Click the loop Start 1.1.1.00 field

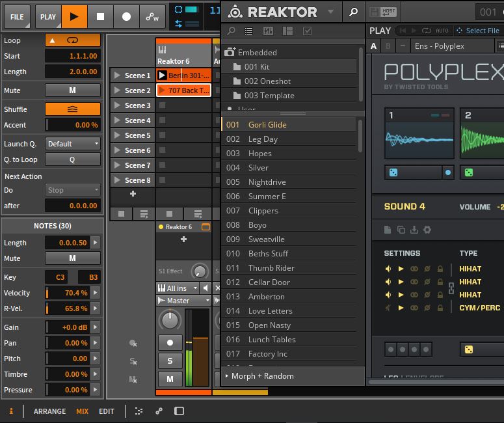pos(73,56)
